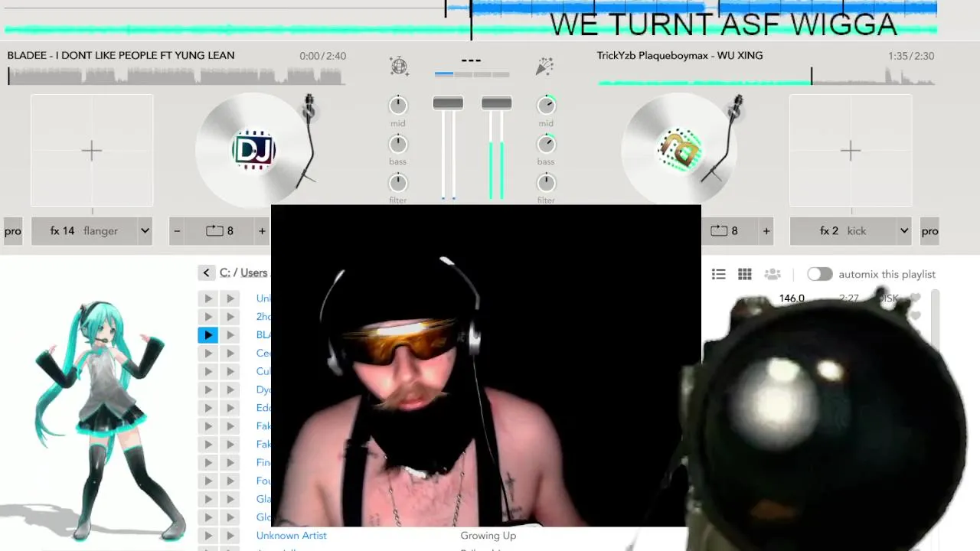
Task: Load Unknown Artist Growing Up to left deck
Action: coord(207,536)
